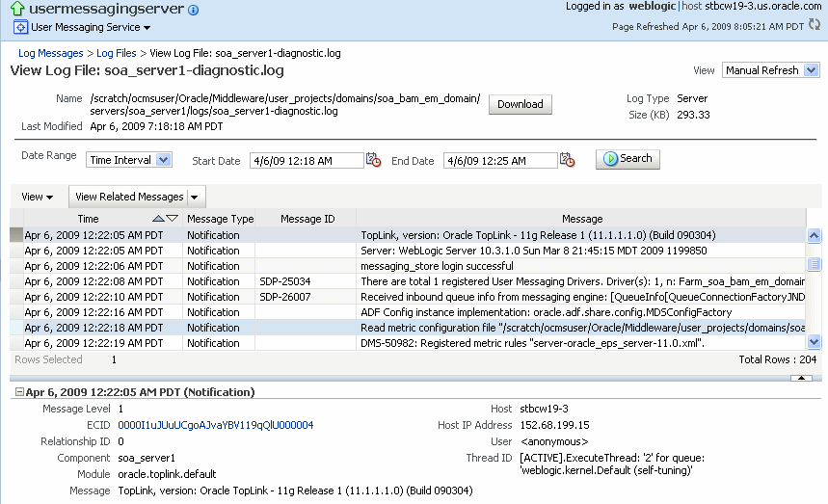Click the Size value 293.33
The image size is (828, 504).
tap(693, 115)
